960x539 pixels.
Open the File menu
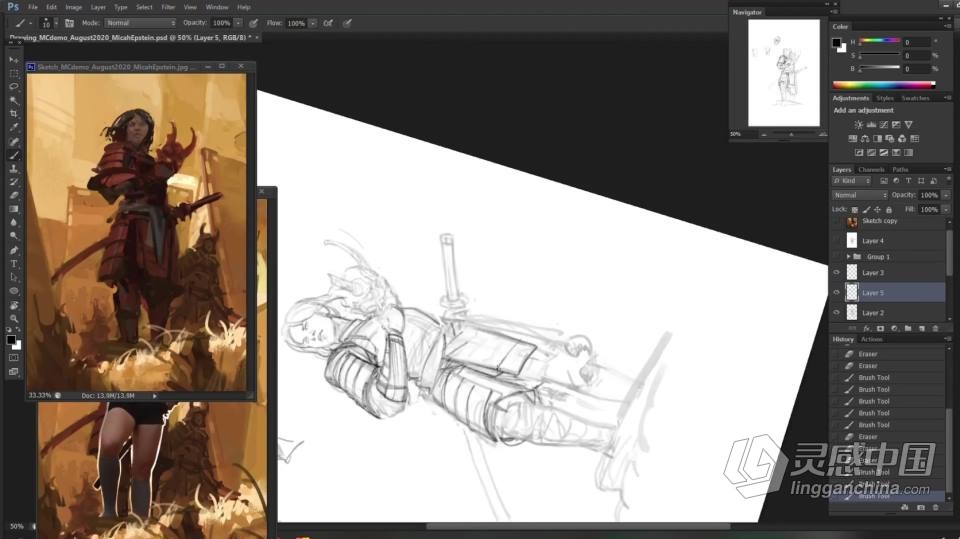click(x=33, y=7)
